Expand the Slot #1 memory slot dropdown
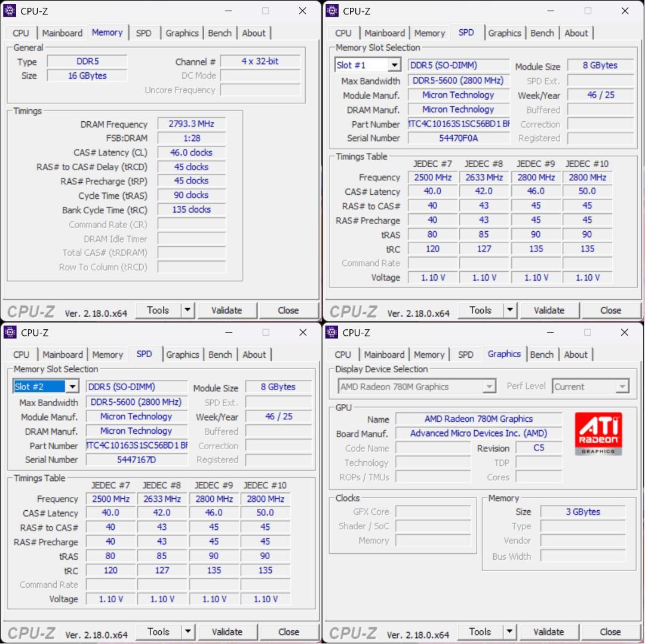The height and width of the screenshot is (644, 645). [x=395, y=65]
